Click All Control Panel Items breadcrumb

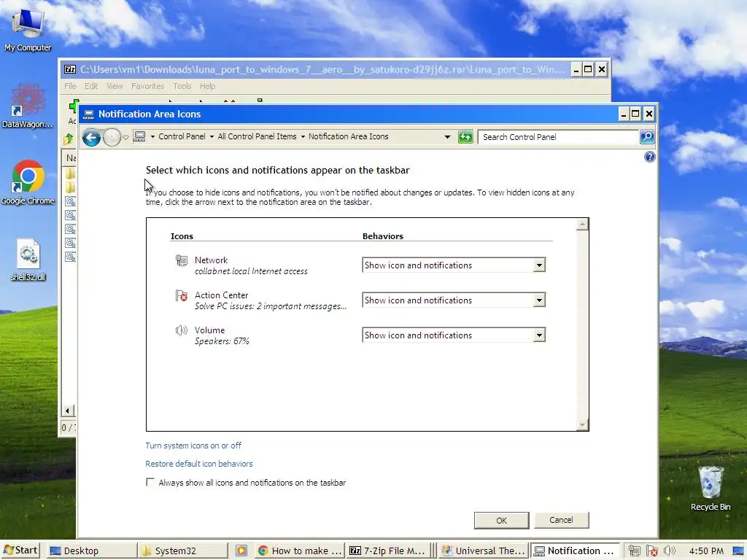click(x=257, y=136)
